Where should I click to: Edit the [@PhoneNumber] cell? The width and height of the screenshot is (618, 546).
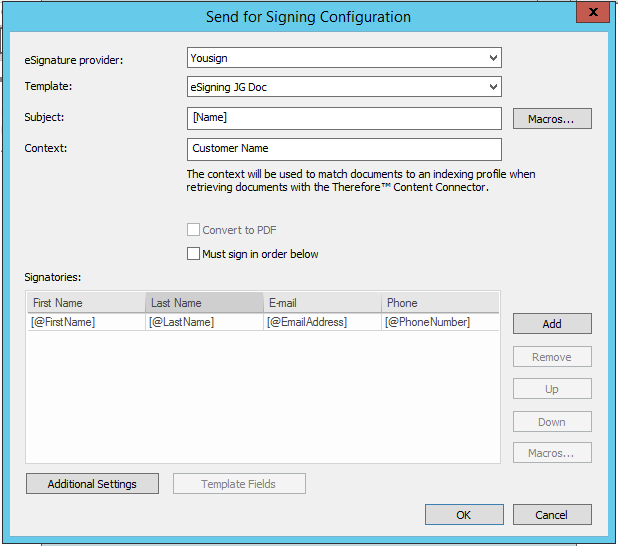(439, 322)
